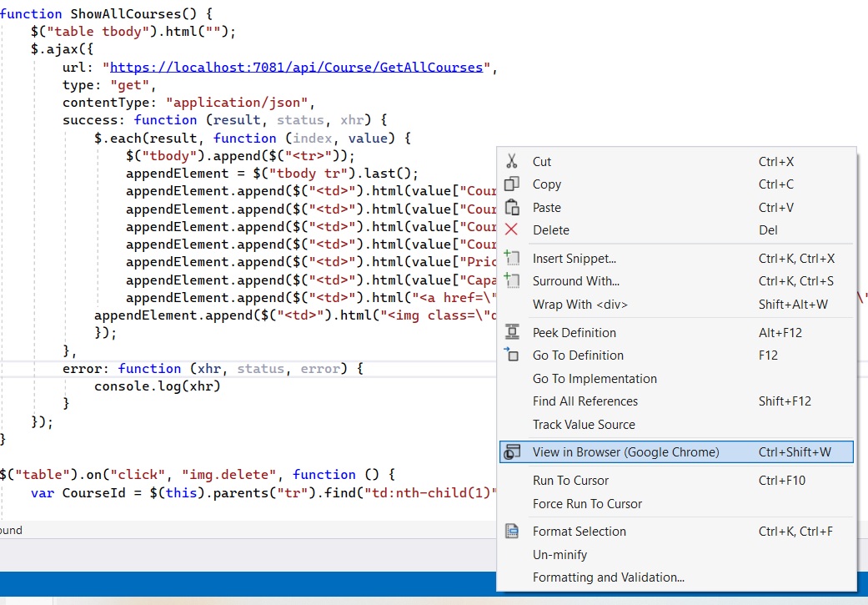Click the "<a href= string line
This screenshot has width=868, height=605.
pos(311,298)
